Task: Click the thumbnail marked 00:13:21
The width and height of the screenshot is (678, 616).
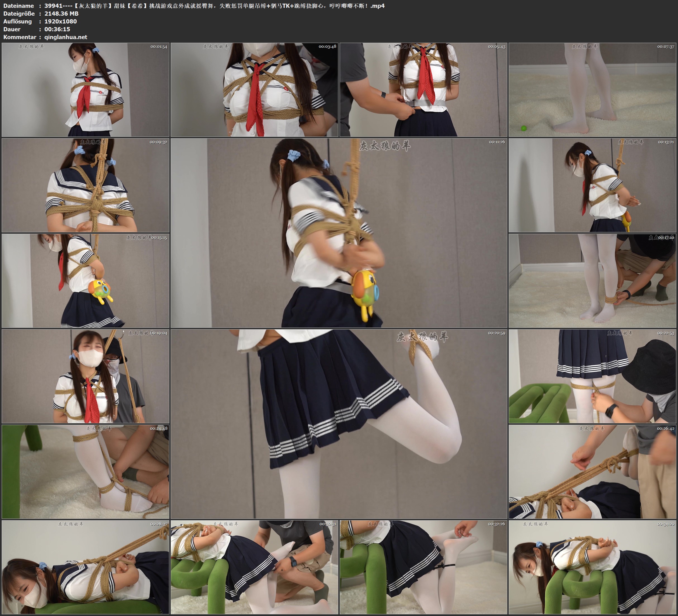Action: (x=592, y=185)
